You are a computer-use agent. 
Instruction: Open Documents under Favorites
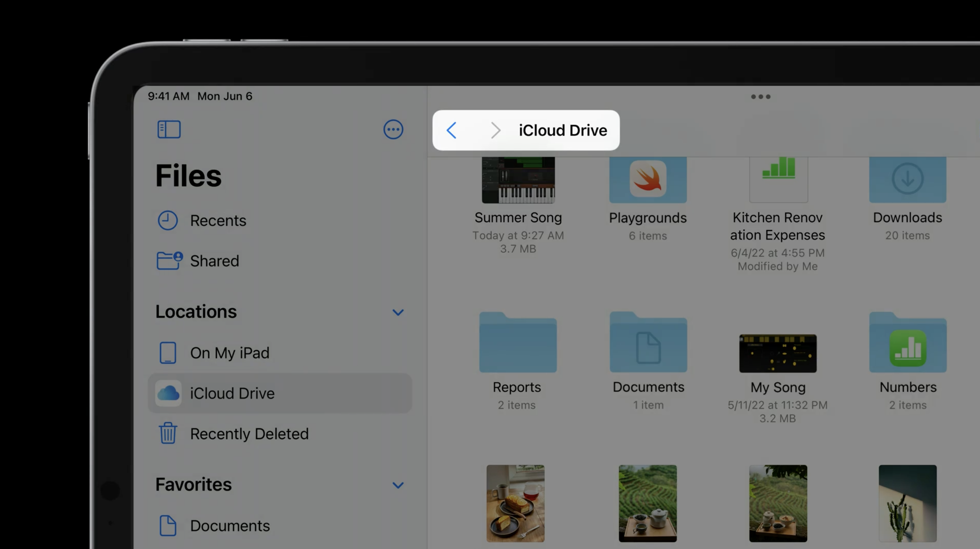230,526
